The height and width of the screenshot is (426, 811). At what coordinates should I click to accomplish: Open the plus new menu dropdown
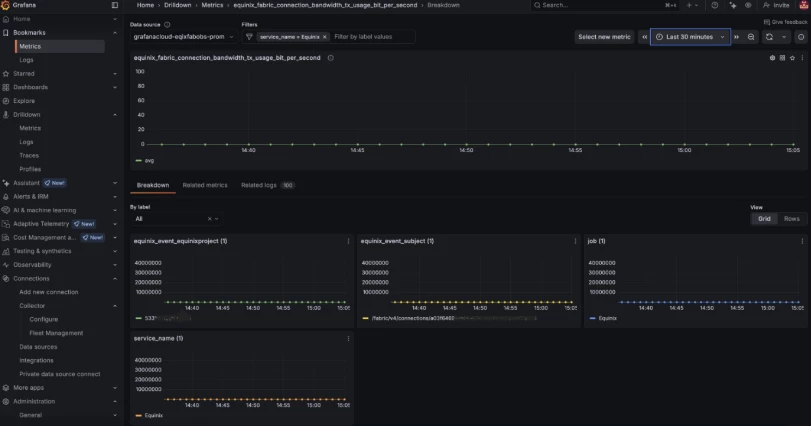pyautogui.click(x=692, y=5)
